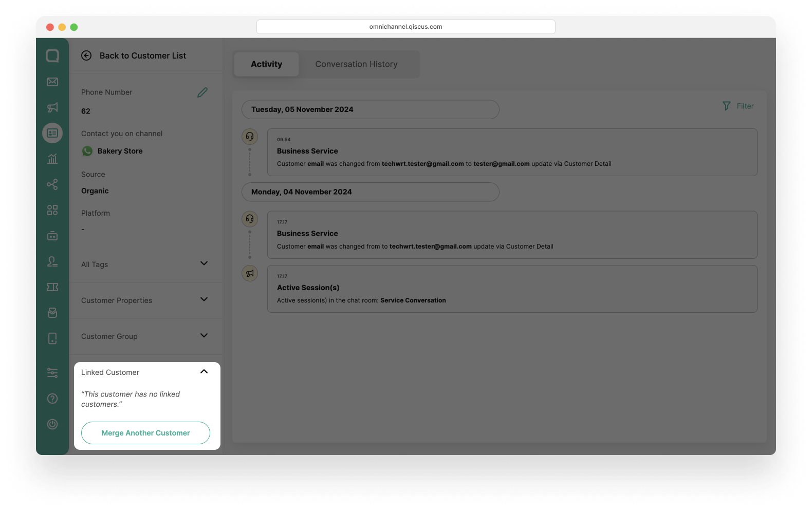Click the red close window button
This screenshot has height=511, width=812.
pyautogui.click(x=50, y=27)
